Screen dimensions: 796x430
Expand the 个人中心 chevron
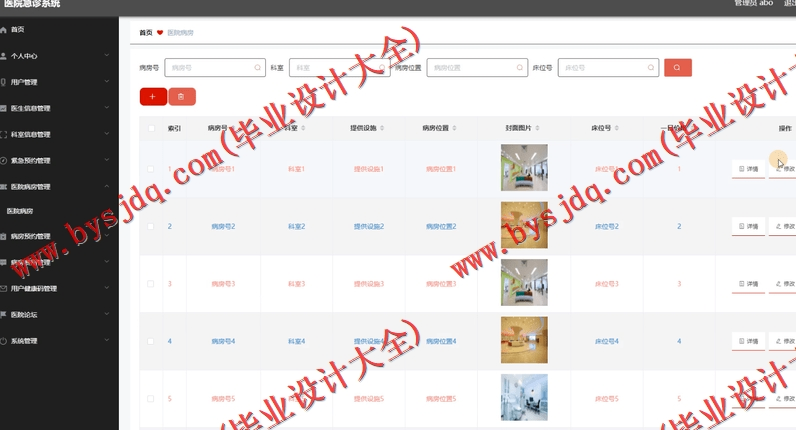tap(107, 55)
